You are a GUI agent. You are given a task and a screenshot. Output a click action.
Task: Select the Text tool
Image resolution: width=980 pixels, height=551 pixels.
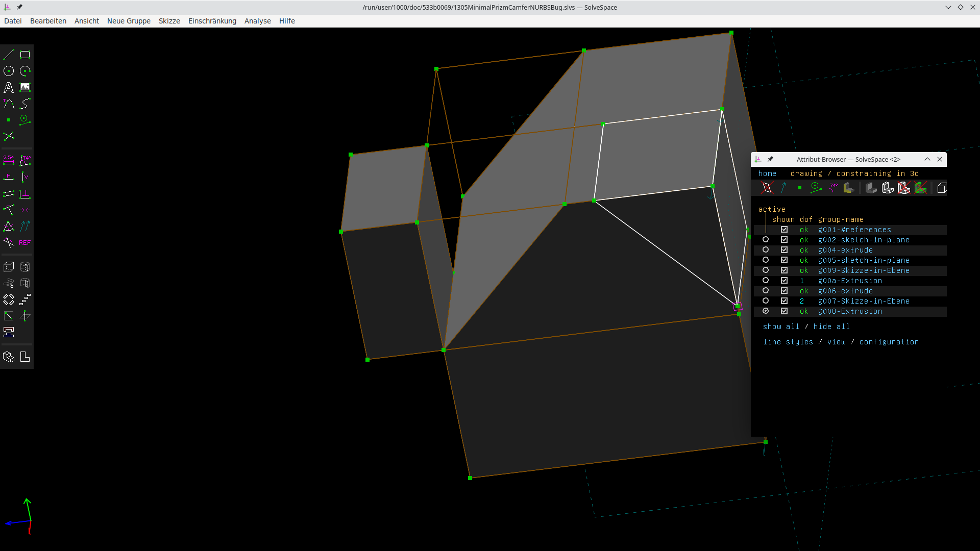click(x=8, y=87)
